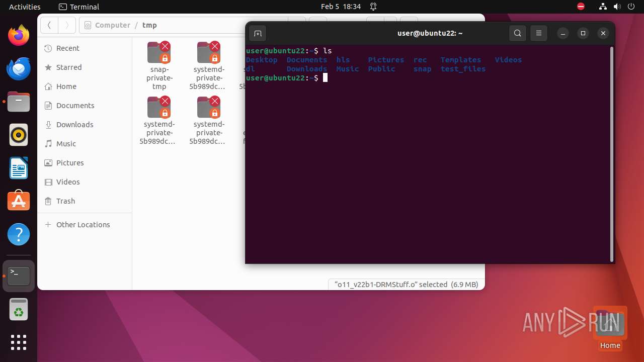Click 'Templates' in the Terminal listing
Screen dimensions: 644x362
(461, 60)
